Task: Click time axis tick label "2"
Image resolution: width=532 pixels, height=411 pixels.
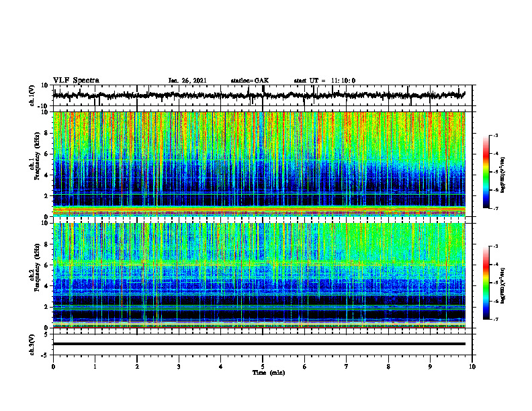Action: coord(137,367)
